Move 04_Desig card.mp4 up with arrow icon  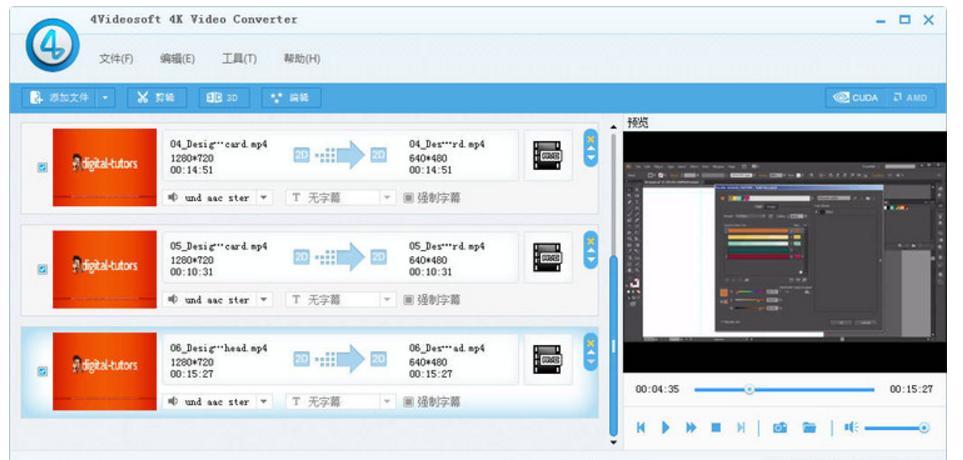(x=590, y=148)
